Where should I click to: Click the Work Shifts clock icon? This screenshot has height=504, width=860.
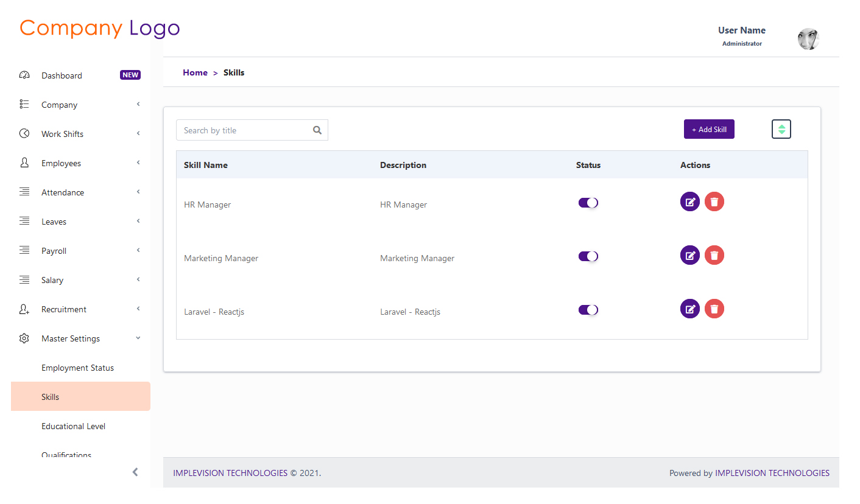click(24, 134)
